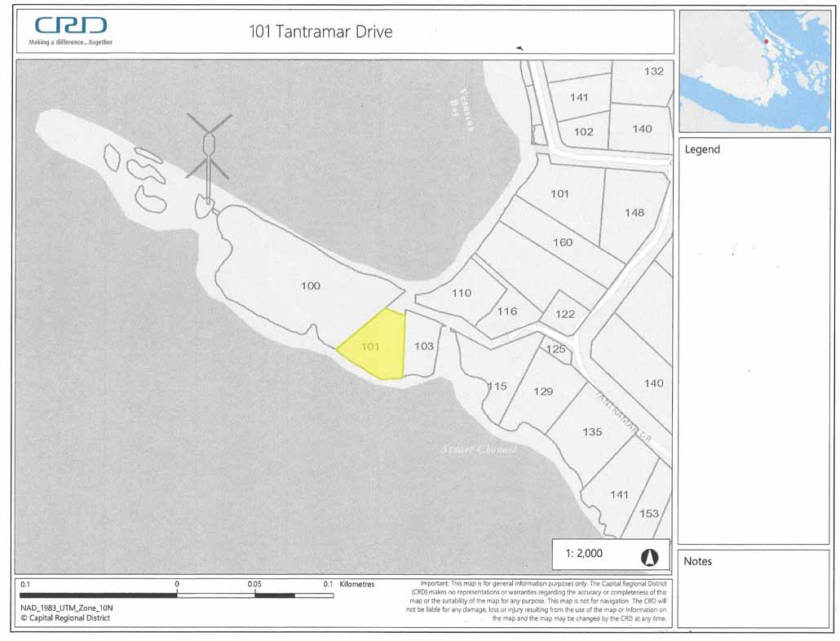840x641 pixels.
Task: Select the crossed dock structure symbol in the bay
Action: point(209,147)
